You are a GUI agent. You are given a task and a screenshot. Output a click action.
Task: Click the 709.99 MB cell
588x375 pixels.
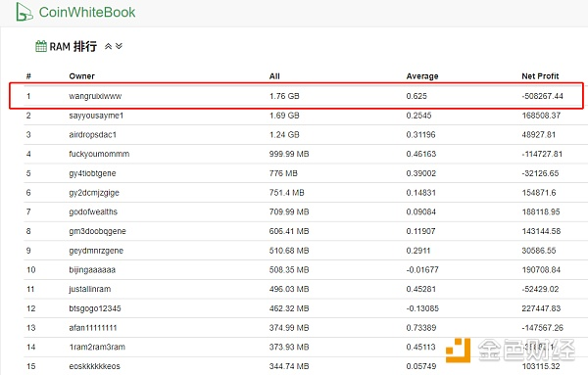[289, 211]
